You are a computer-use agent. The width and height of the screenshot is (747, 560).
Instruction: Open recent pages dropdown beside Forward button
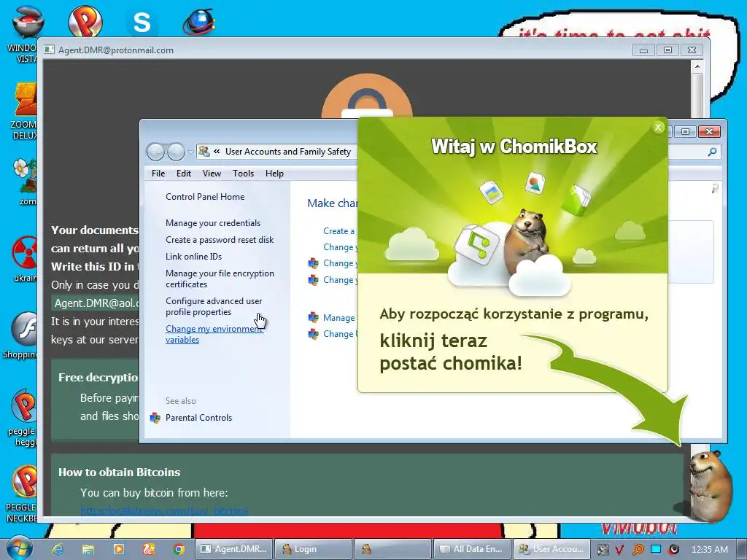(x=190, y=152)
